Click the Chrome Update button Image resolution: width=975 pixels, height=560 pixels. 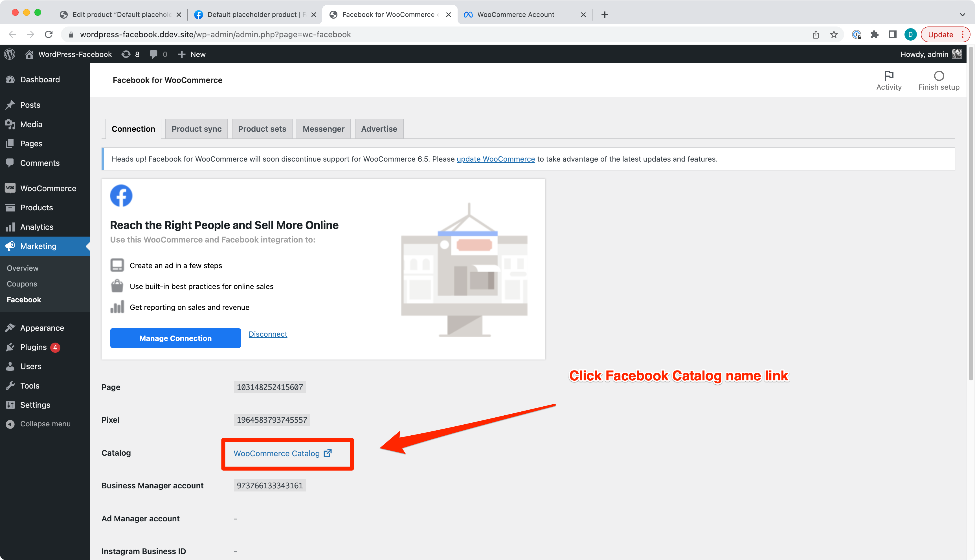pyautogui.click(x=945, y=35)
